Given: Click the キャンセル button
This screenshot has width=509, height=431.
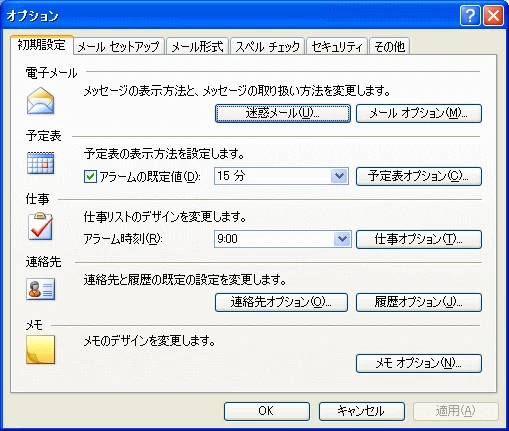Looking at the screenshot, I should click(x=362, y=411).
